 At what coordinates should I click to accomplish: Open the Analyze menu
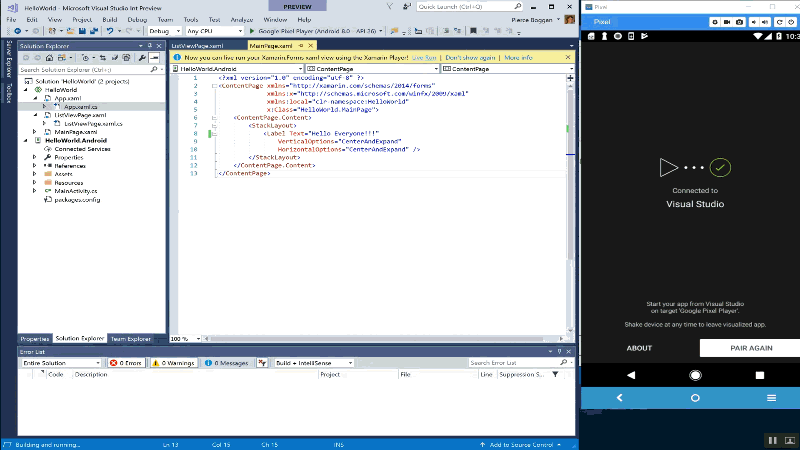coord(241,19)
